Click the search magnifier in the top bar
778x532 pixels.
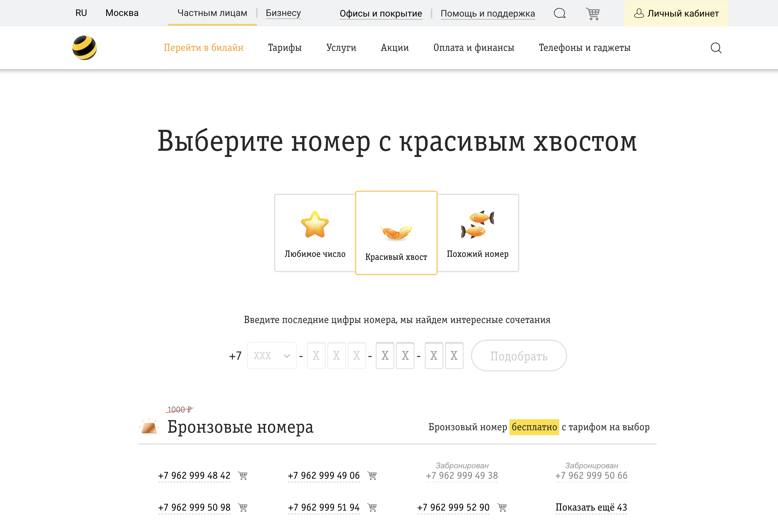559,13
